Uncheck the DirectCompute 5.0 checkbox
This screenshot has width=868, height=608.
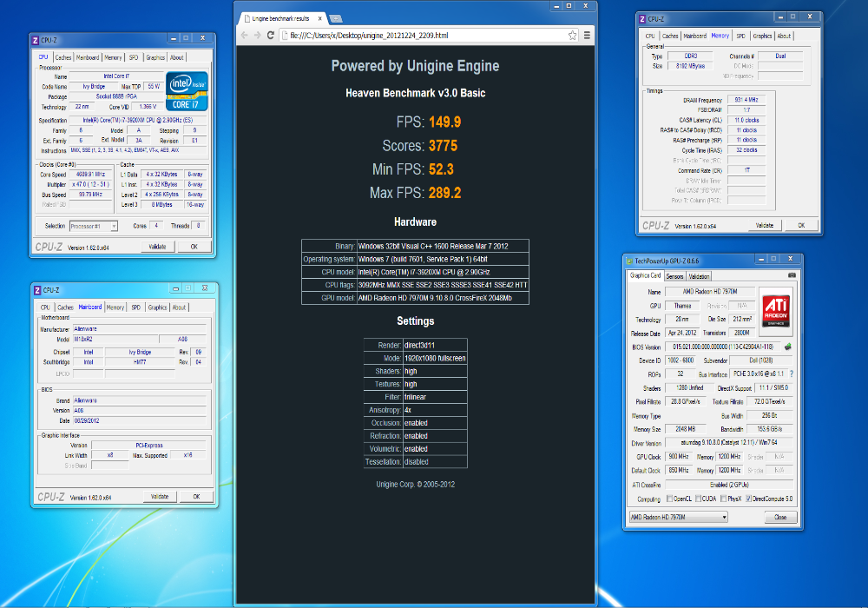click(748, 499)
